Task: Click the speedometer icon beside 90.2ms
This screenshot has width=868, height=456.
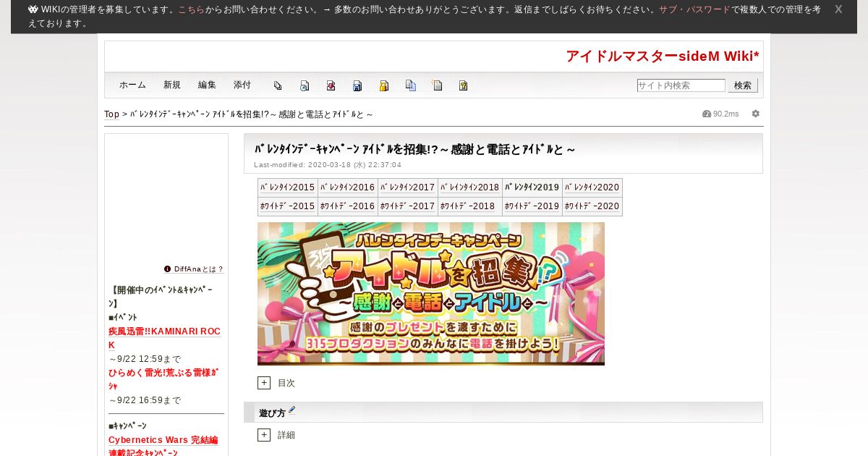Action: [707, 114]
